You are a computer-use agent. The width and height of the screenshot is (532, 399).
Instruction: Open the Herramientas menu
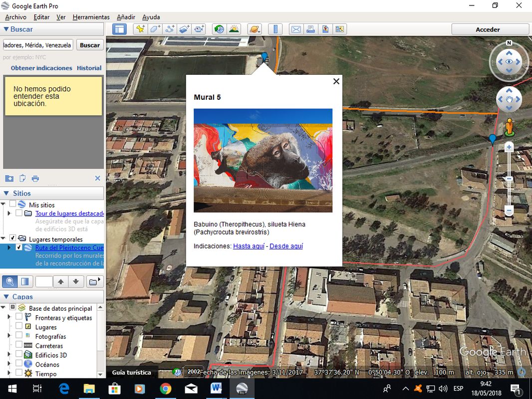[x=91, y=17]
